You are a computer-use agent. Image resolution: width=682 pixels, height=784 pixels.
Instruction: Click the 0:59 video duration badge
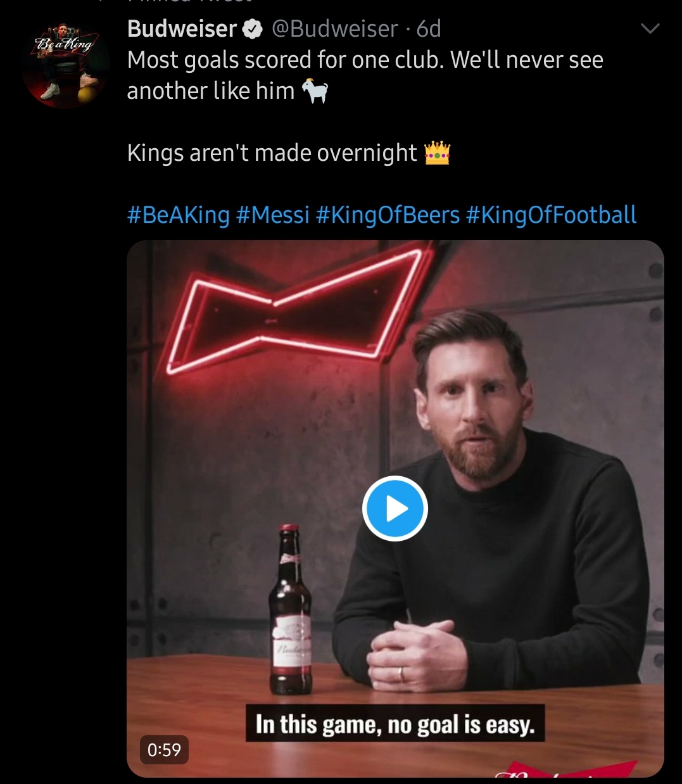tap(164, 750)
